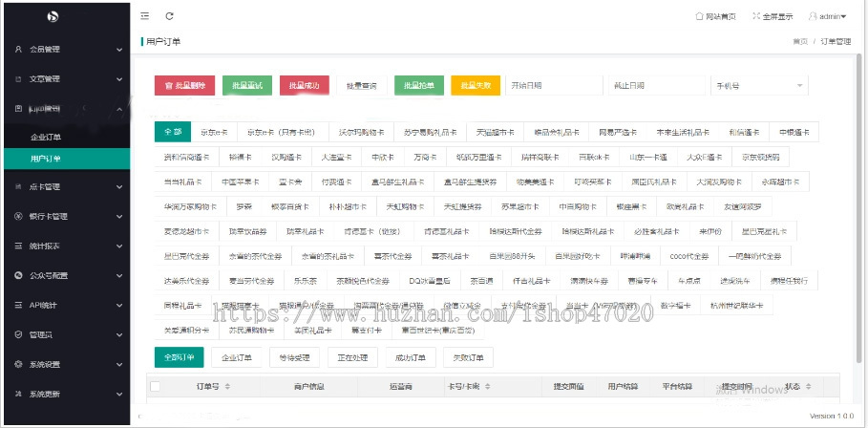Viewport: 868px width, 428px height.
Task: Select the 美团礼品卡 tab
Action: click(x=313, y=330)
